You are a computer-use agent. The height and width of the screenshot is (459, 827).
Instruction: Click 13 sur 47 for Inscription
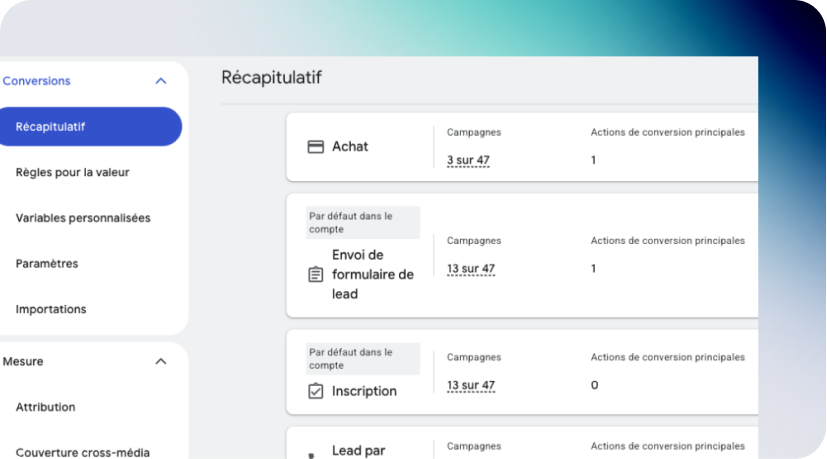(x=471, y=386)
